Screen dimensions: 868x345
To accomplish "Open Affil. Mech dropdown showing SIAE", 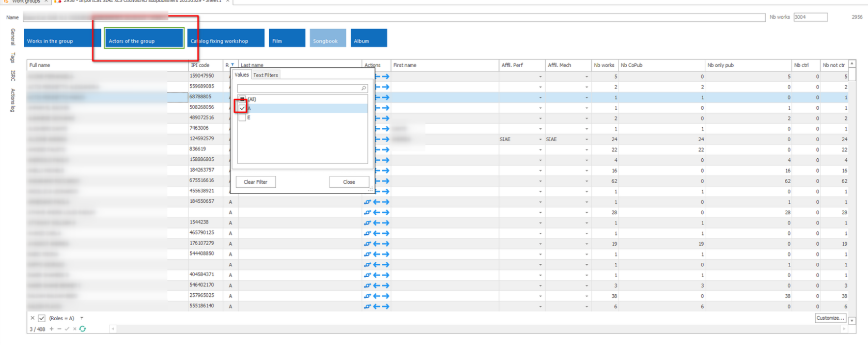I will [586, 140].
